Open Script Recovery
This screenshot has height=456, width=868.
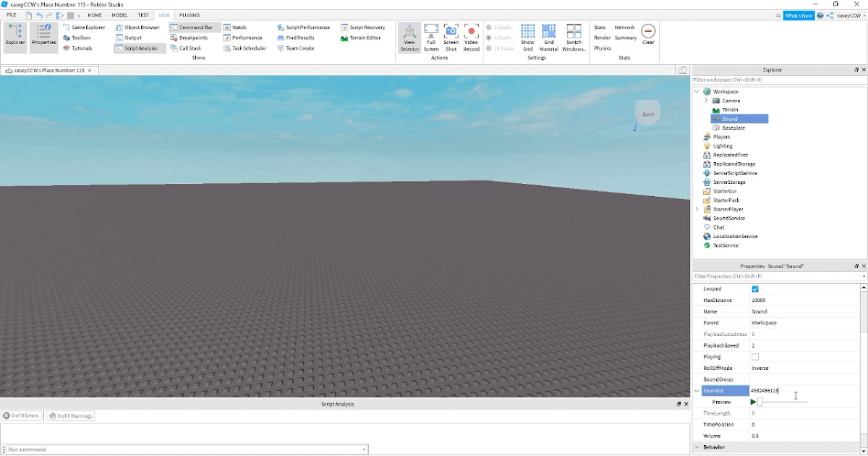[362, 28]
